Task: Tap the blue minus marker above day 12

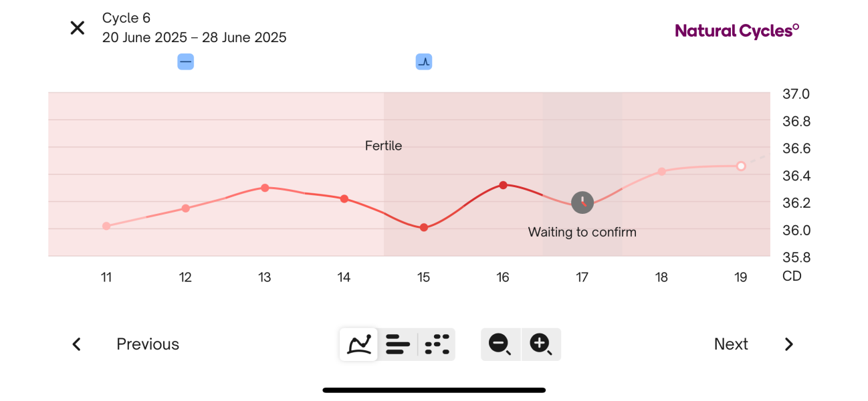Action: (185, 62)
